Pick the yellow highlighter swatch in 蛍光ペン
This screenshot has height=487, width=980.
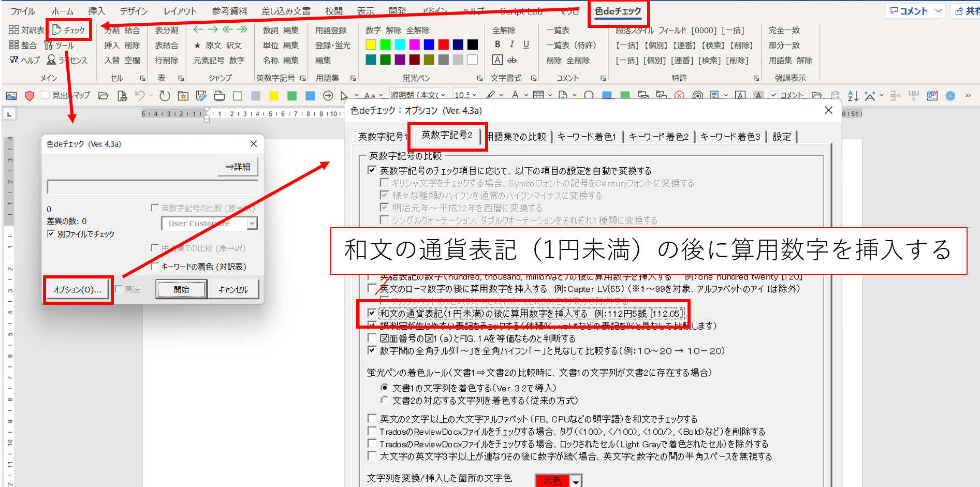[x=371, y=45]
